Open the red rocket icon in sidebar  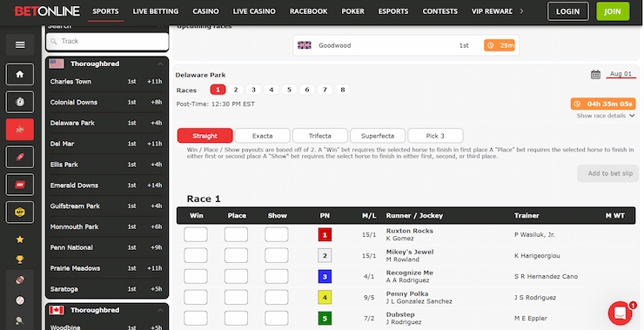click(20, 157)
